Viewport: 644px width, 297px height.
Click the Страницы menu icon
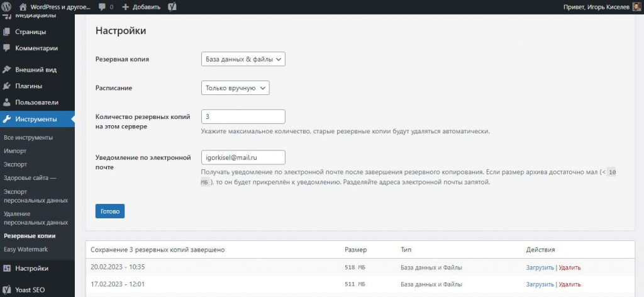(x=7, y=31)
